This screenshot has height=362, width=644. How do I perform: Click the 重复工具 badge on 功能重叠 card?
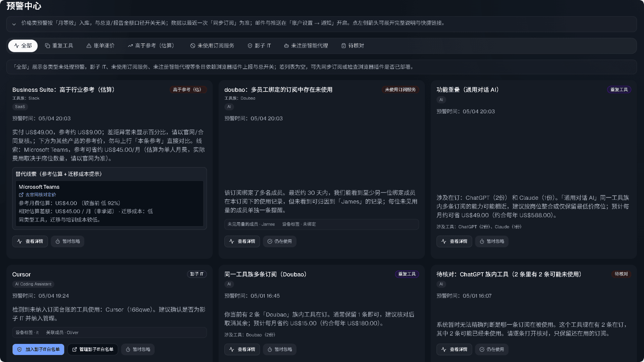619,89
